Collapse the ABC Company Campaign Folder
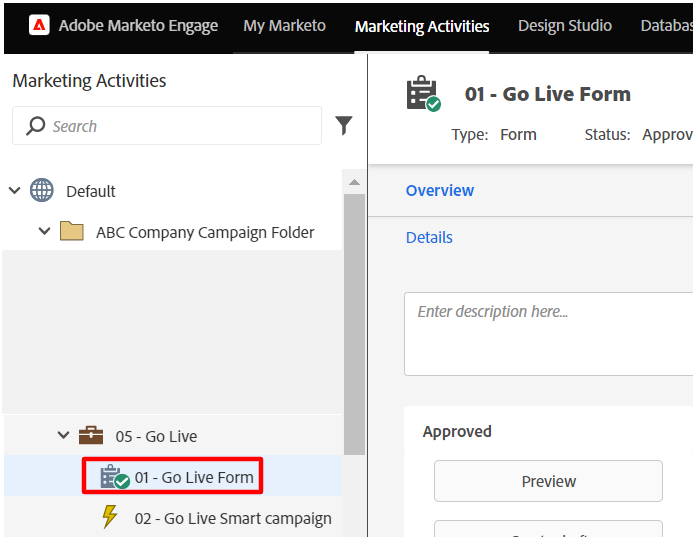This screenshot has height=537, width=693. 45,231
